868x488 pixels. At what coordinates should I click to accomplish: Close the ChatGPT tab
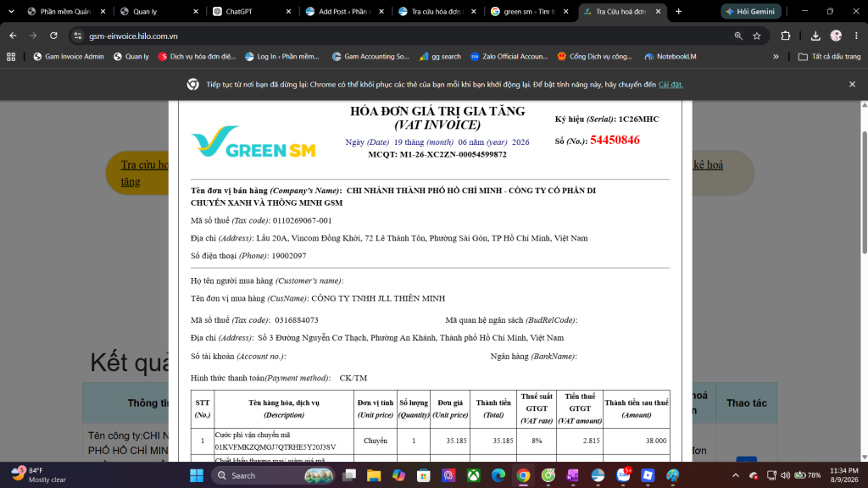click(x=288, y=12)
